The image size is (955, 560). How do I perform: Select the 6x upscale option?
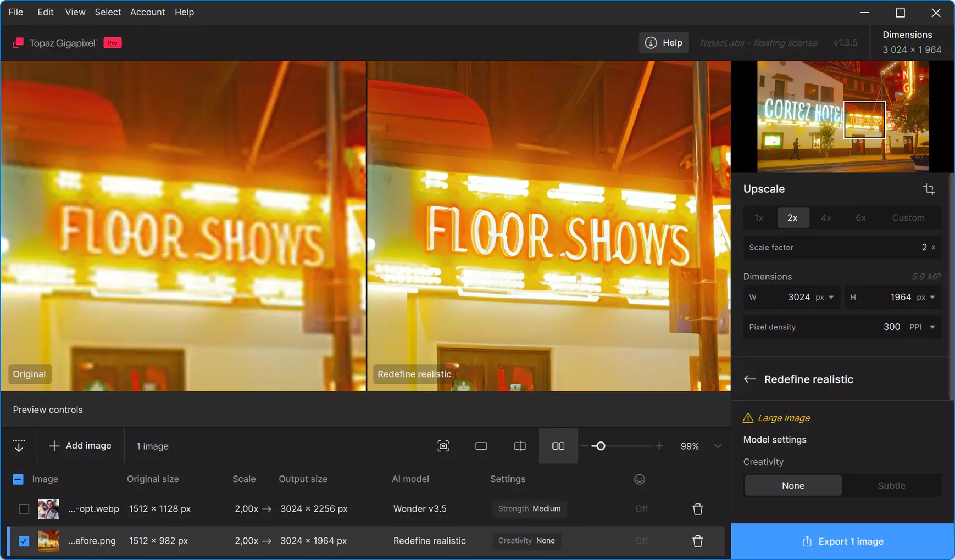860,218
